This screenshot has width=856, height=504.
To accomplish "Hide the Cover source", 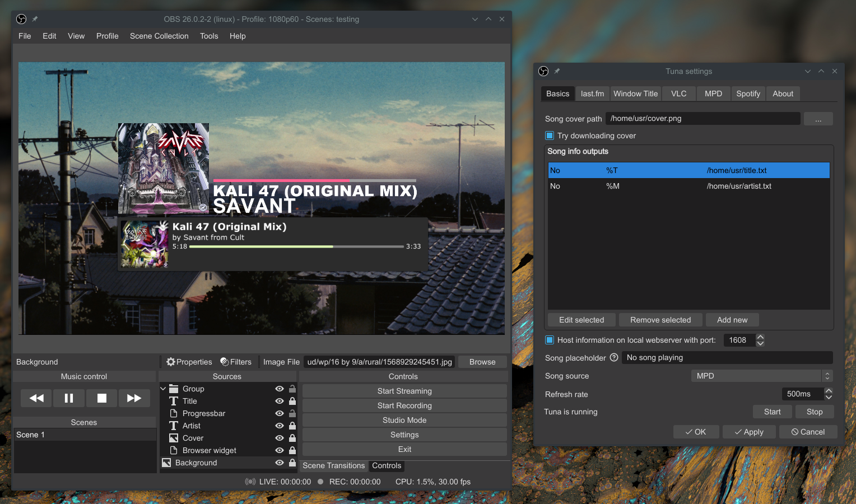I will coord(279,438).
